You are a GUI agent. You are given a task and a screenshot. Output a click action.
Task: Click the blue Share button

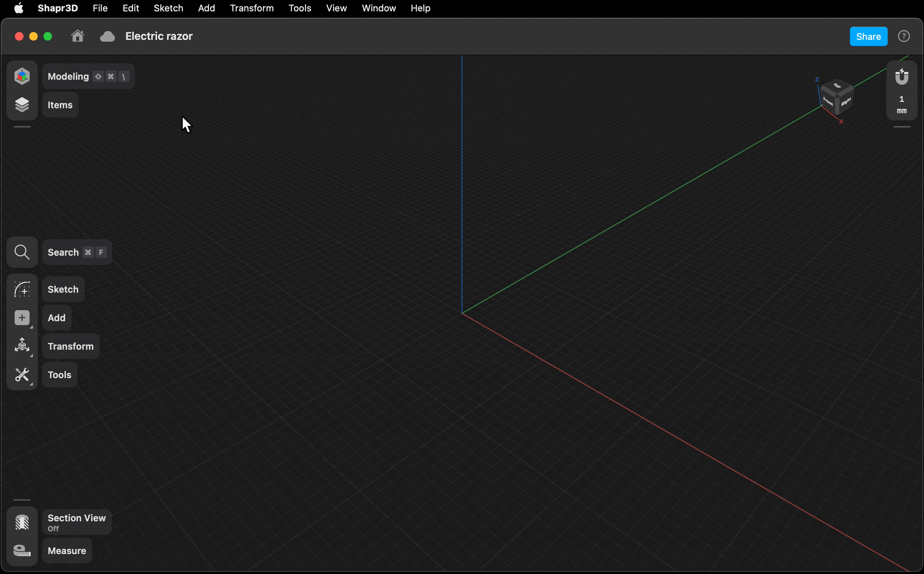point(868,36)
